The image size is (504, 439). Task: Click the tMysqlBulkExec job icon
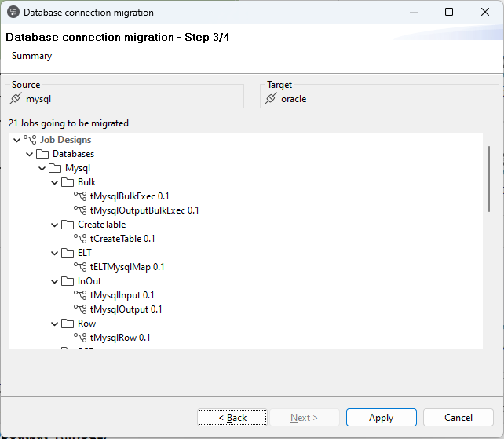pyautogui.click(x=80, y=196)
